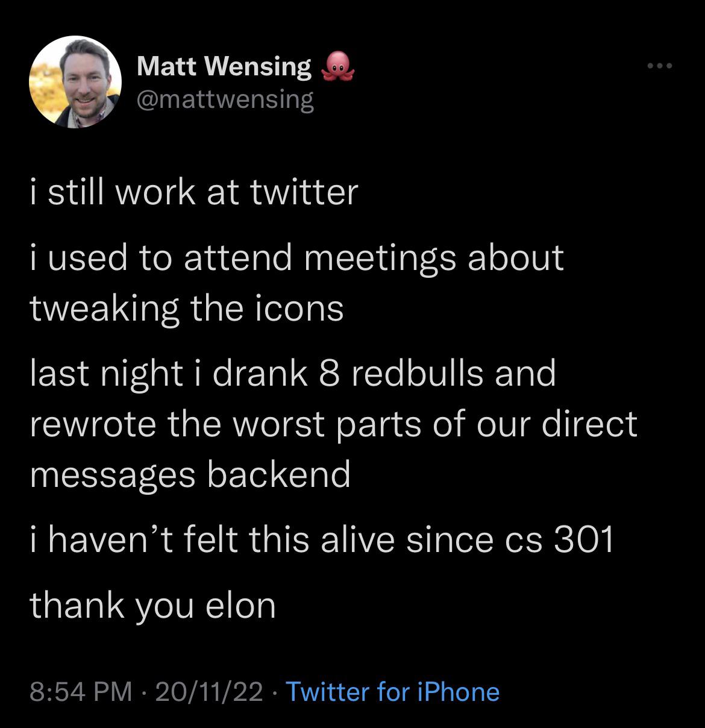This screenshot has height=728, width=705.
Task: Click the line "last night i drank 8 redbulls and"
Action: (x=293, y=374)
